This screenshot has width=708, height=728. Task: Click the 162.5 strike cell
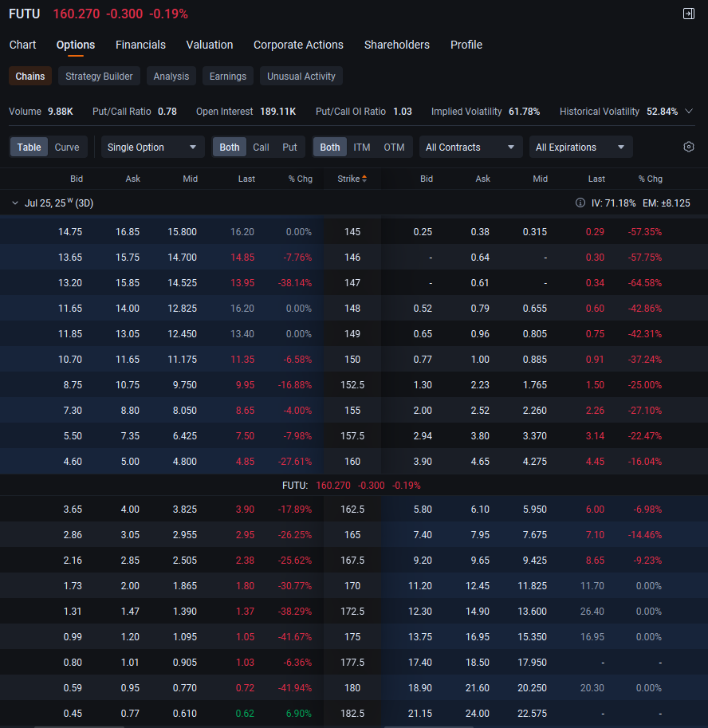coord(352,510)
